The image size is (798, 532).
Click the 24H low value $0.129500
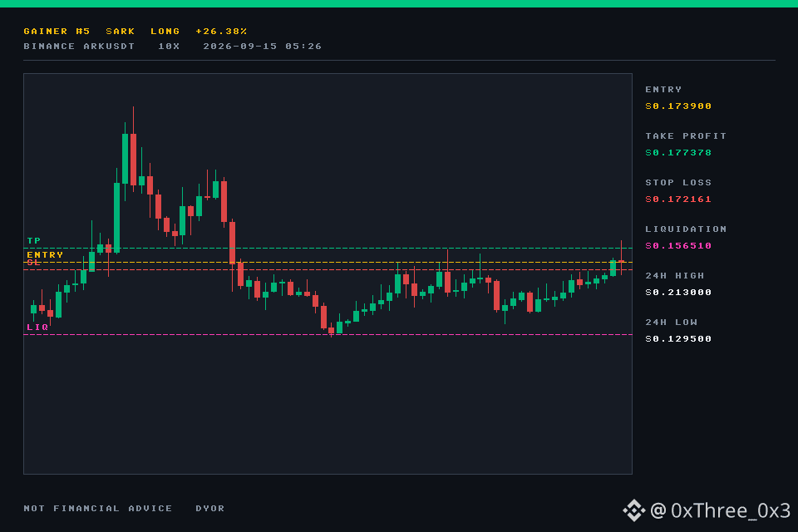pos(678,339)
